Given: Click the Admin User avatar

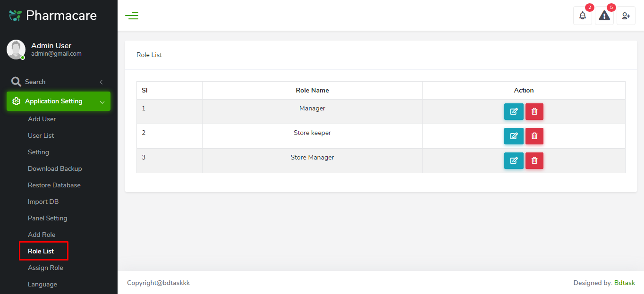Looking at the screenshot, I should [16, 50].
